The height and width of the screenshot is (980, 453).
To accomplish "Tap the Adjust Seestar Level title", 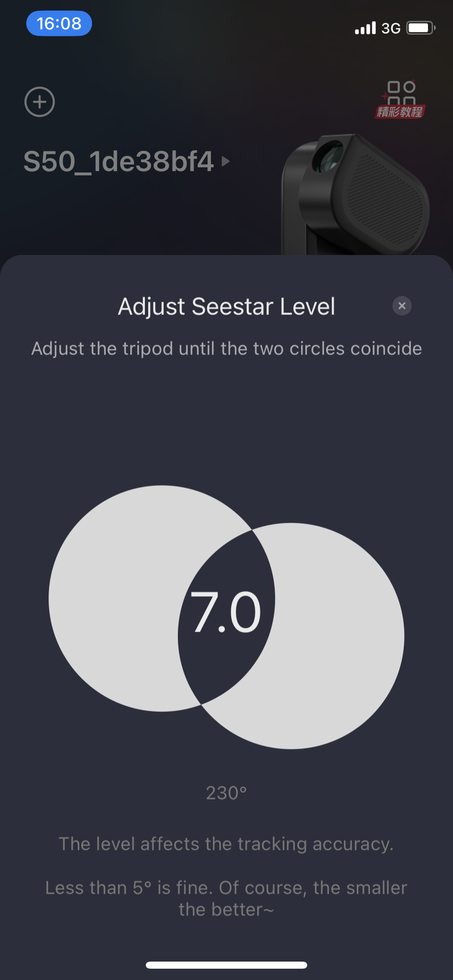I will tap(226, 306).
